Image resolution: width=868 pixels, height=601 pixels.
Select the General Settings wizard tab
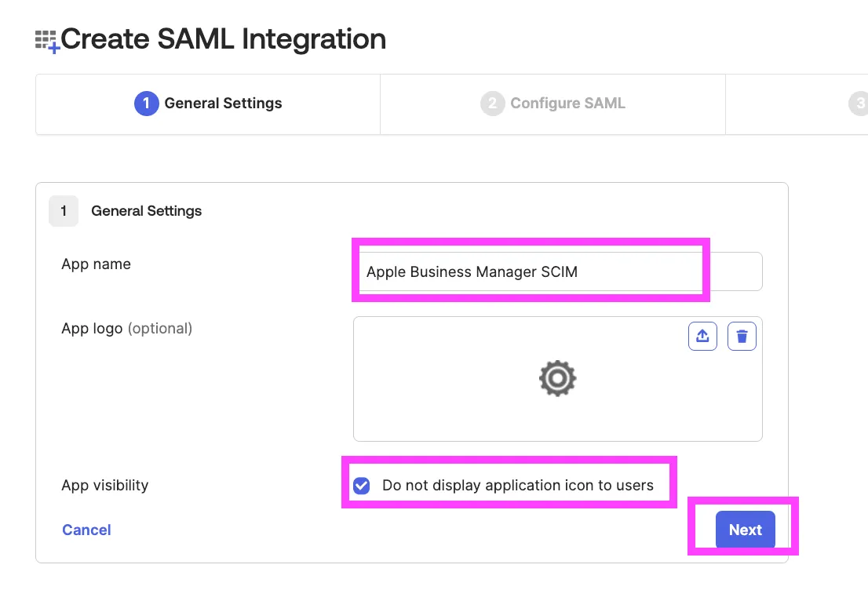coord(208,104)
